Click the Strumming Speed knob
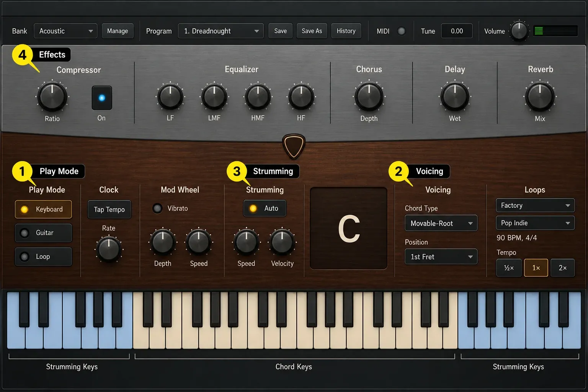 click(x=247, y=242)
